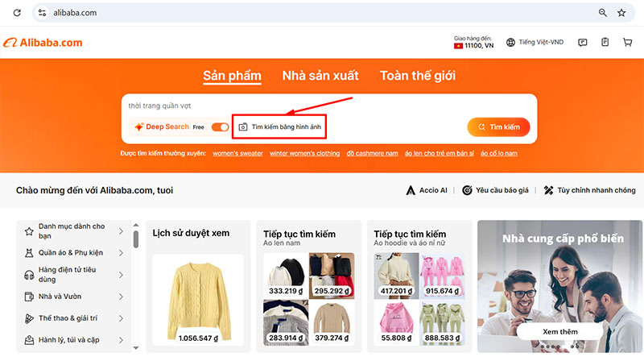The image size is (644, 357).
Task: Click Tìm kiếm bằng hình ảnh button
Action: pos(279,127)
